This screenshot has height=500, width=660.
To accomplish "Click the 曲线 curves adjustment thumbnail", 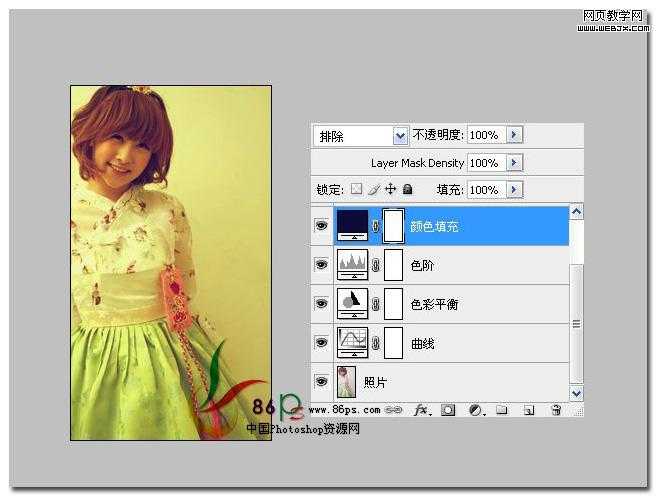I will pos(352,343).
